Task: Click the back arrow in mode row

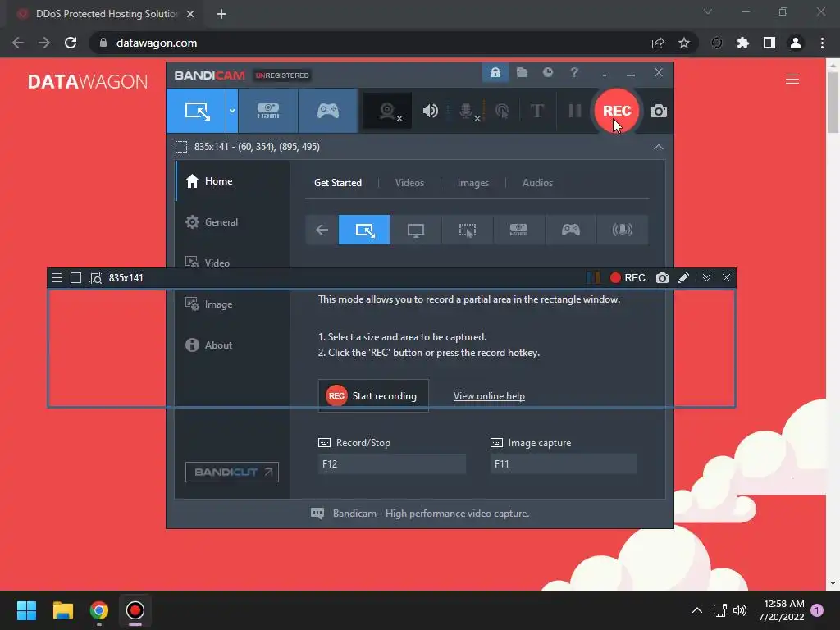Action: tap(322, 230)
